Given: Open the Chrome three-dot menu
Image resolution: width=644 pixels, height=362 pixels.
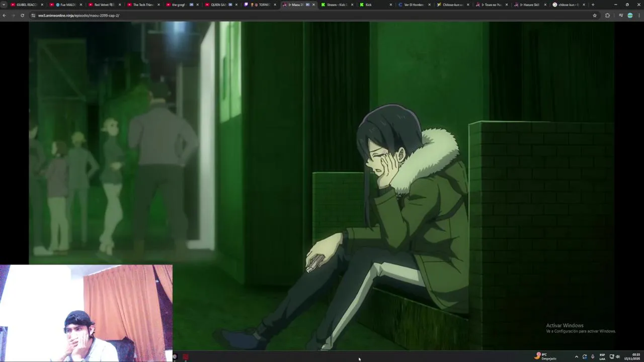Looking at the screenshot, I should pyautogui.click(x=639, y=16).
